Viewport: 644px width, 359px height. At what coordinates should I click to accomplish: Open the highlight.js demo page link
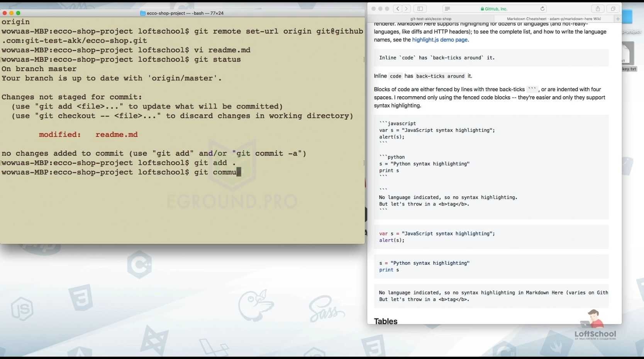pos(440,40)
